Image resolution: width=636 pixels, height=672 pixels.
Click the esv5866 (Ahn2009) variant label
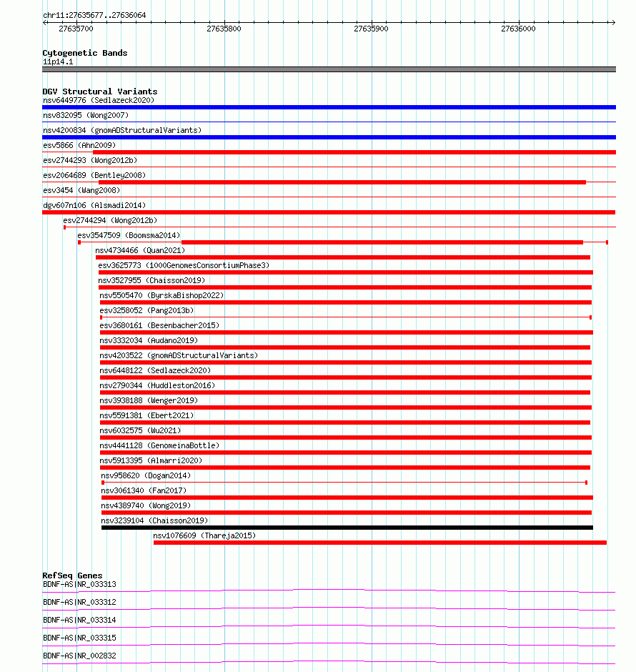tap(79, 145)
